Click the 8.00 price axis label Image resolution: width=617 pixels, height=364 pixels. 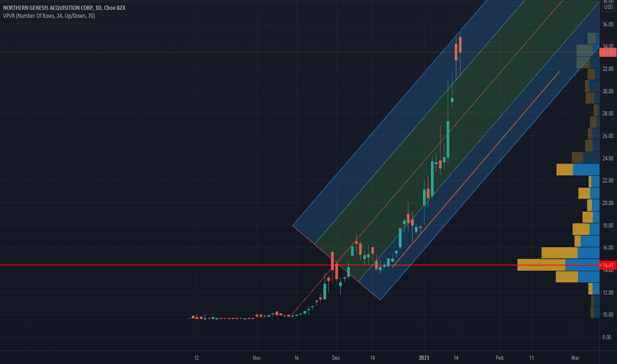[607, 337]
